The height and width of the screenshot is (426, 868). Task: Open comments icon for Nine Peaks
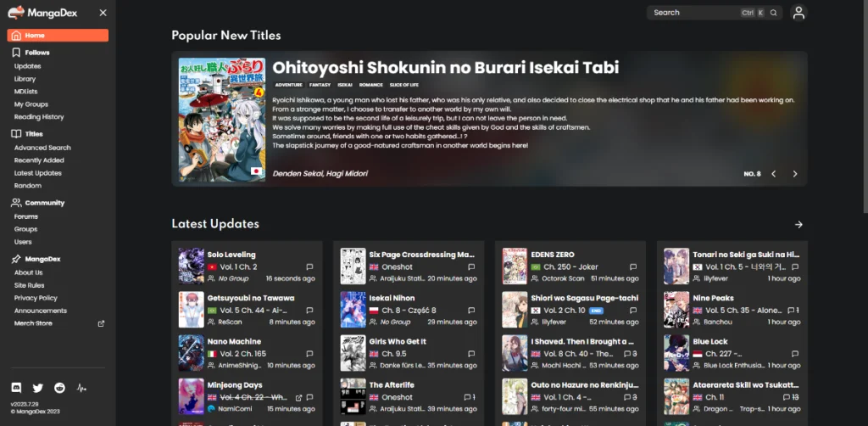793,311
